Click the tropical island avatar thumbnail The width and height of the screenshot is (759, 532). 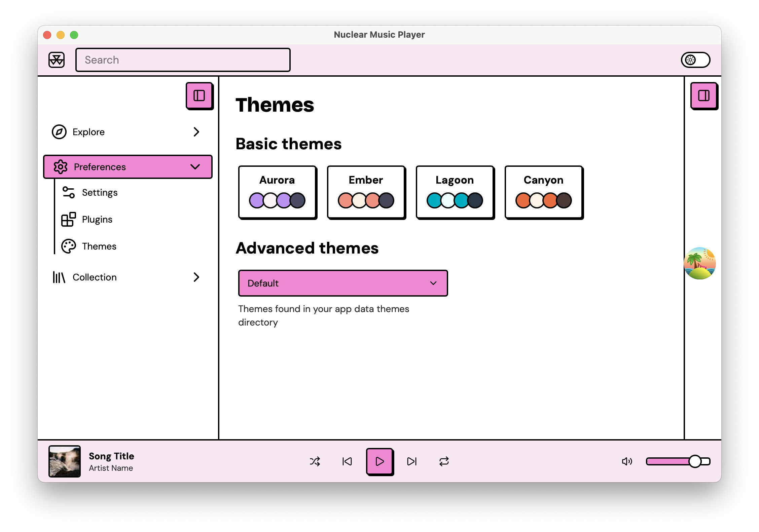tap(700, 263)
